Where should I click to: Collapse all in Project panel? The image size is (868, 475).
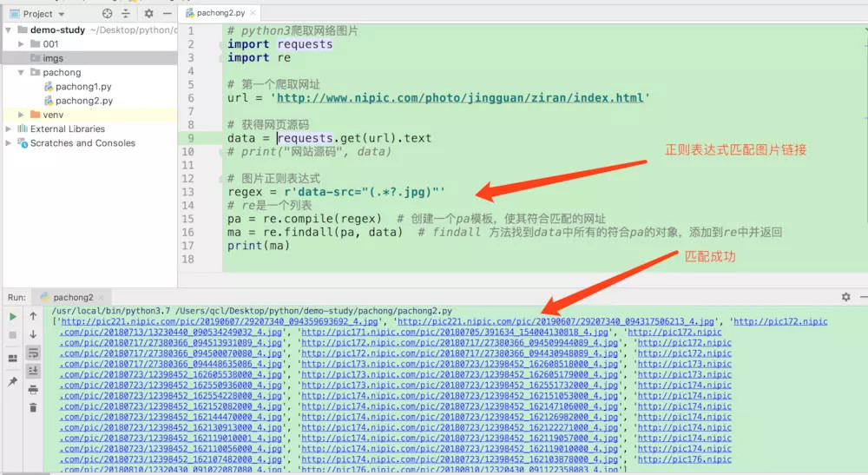126,13
